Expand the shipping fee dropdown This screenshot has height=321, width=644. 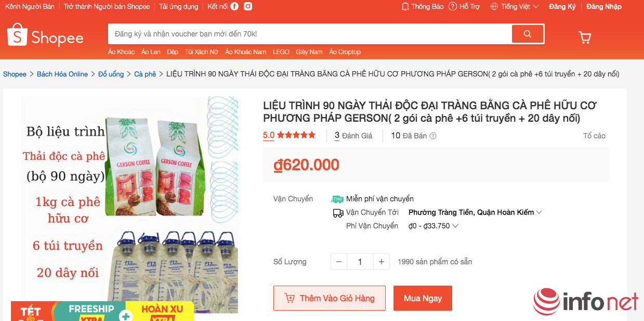pos(455,226)
